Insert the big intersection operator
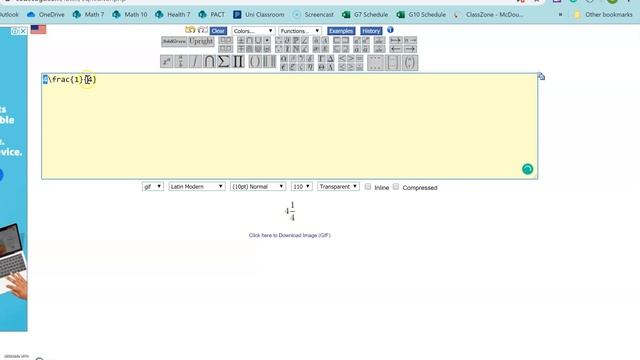 [x=209, y=62]
